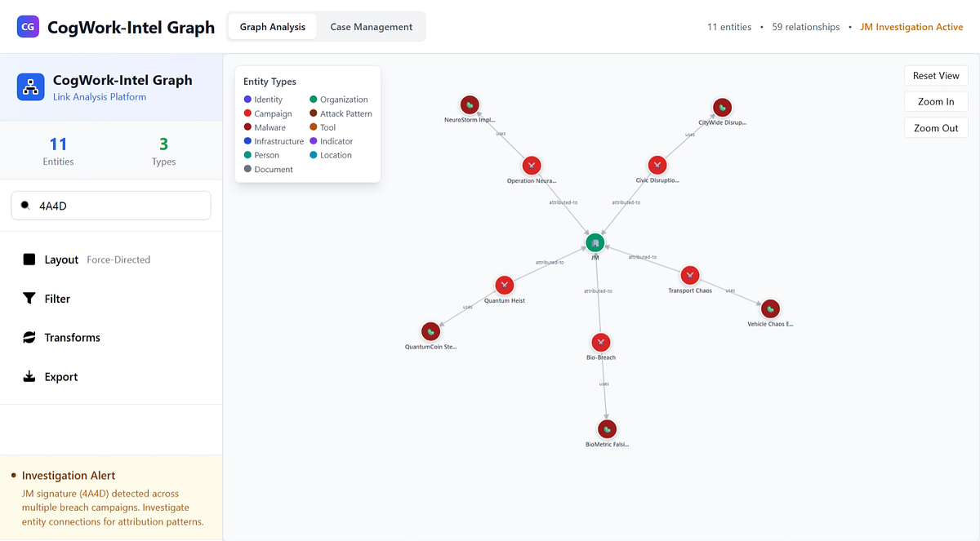Select the BioMetric Falsifier malware node

pos(607,428)
